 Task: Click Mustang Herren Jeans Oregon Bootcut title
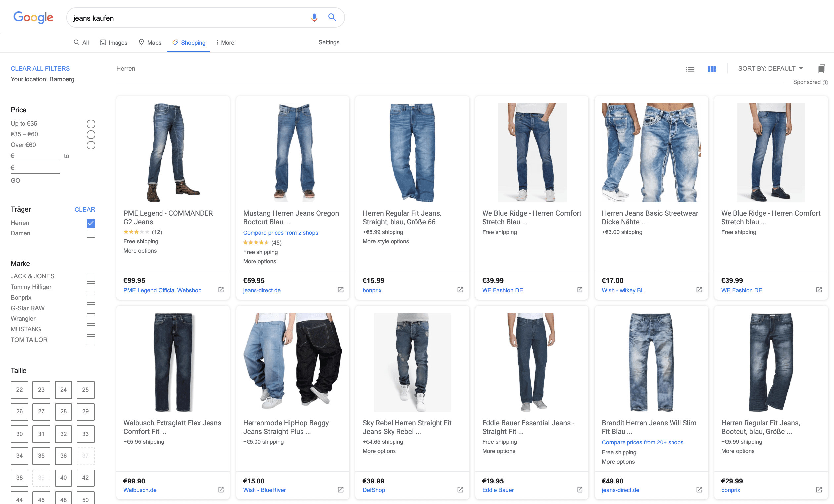[x=291, y=218]
